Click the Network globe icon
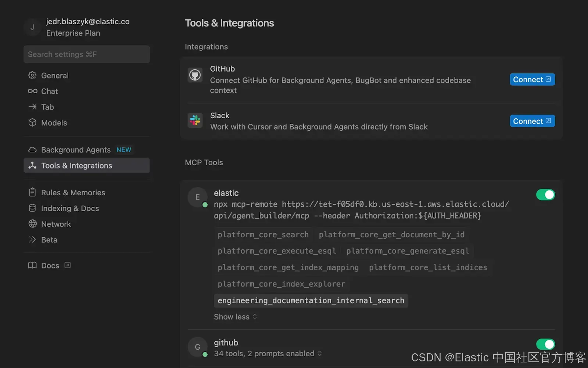 coord(32,224)
